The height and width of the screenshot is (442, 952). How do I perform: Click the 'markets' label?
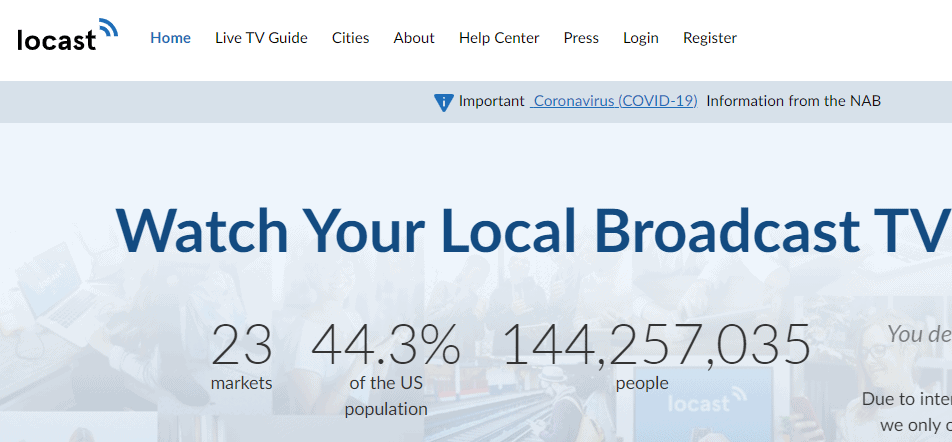[x=242, y=383]
